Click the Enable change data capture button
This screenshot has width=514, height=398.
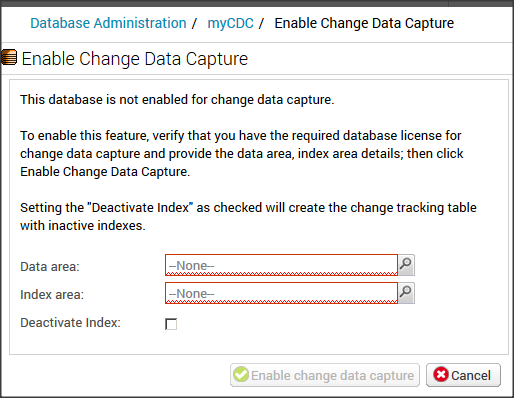coord(325,375)
